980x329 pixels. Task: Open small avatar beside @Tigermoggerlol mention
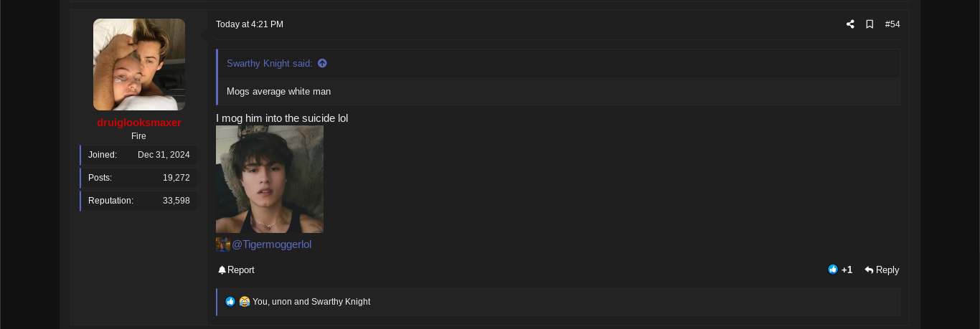[x=223, y=244]
